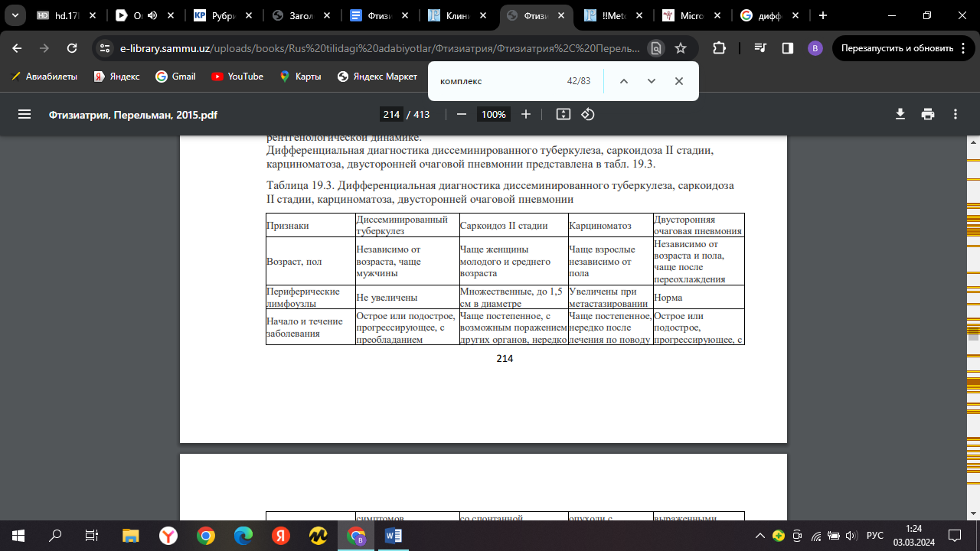Open Task View on the taskbar
Viewport: 980px width, 551px height.
coord(92,536)
